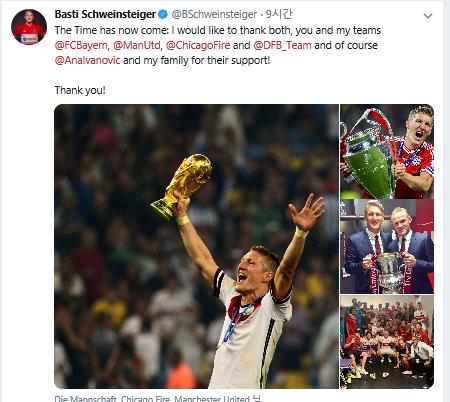
Task: Open the Basti Schweinsteiger display name link
Action: click(105, 14)
